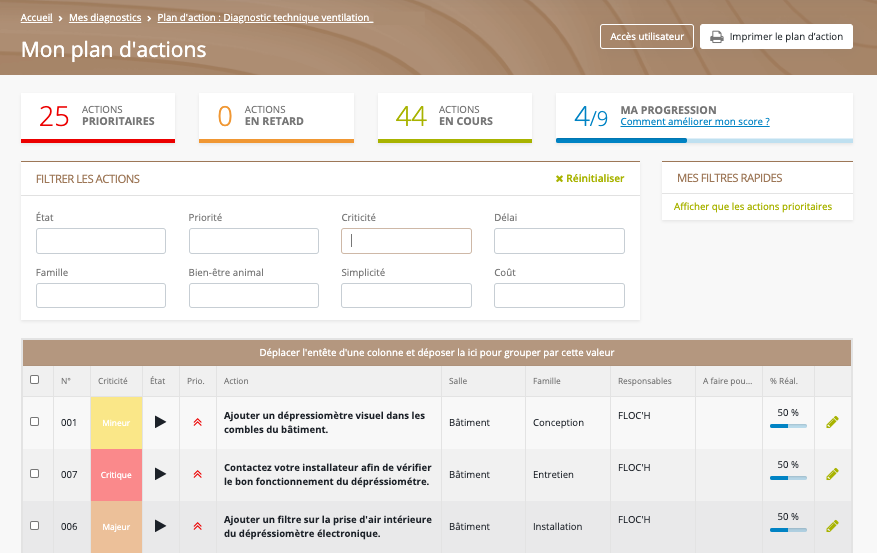877x553 pixels.
Task: Click the play state icon in row 007
Action: (x=160, y=474)
